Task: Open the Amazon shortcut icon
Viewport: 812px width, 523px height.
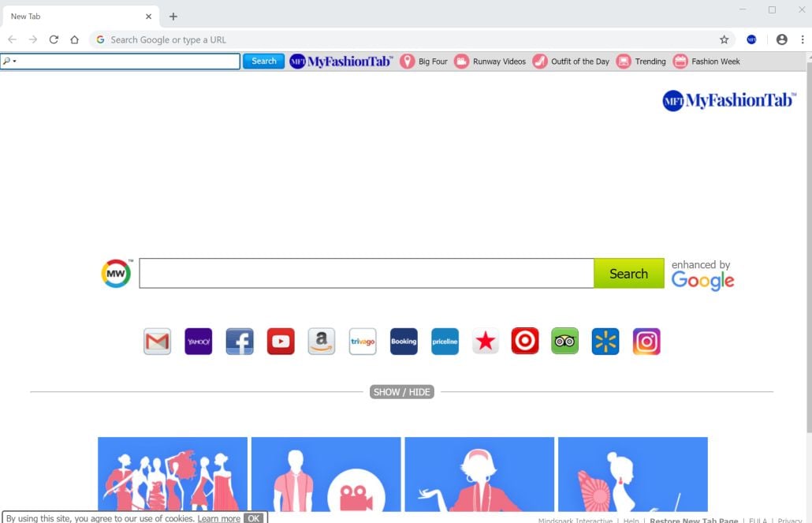Action: [322, 341]
